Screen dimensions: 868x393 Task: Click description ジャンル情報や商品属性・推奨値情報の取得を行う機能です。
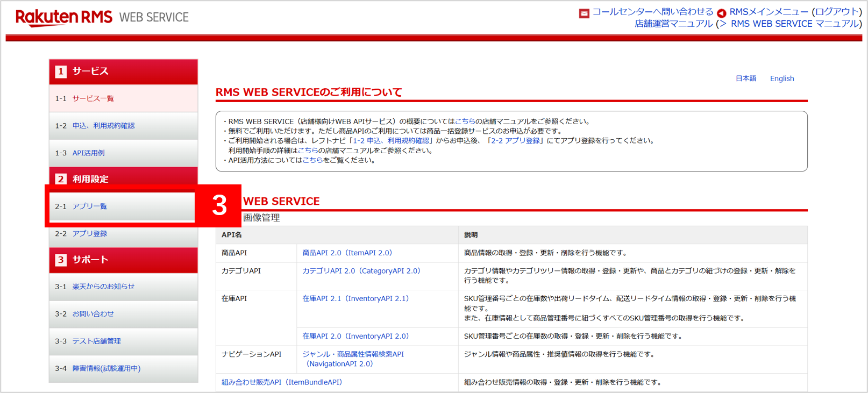559,354
